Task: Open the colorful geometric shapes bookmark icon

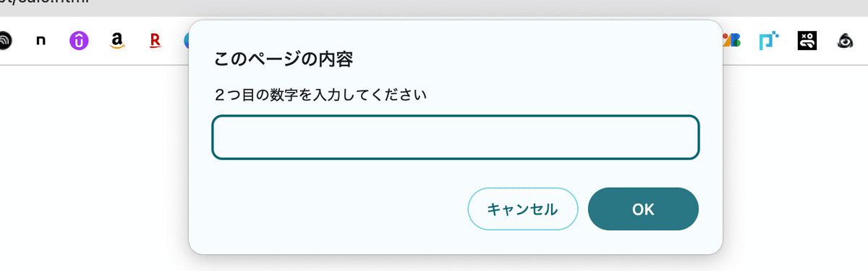Action: coord(732,41)
